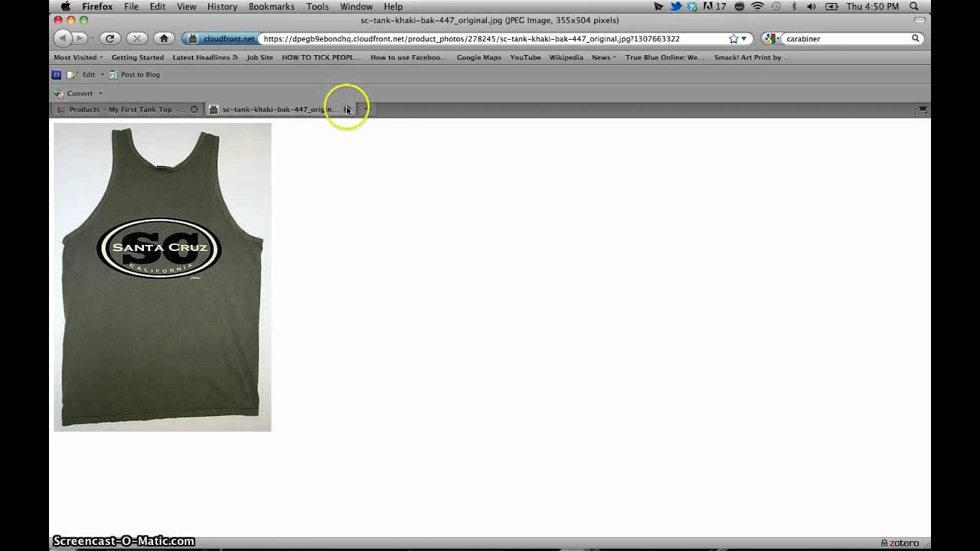Click the search box containing carabiner
Viewport: 980px width, 551px height.
coord(846,38)
